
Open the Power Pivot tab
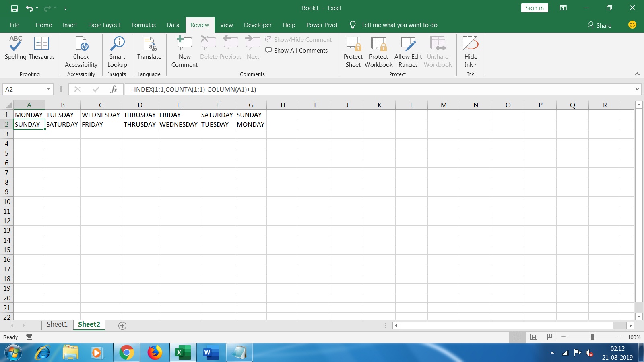(x=322, y=25)
